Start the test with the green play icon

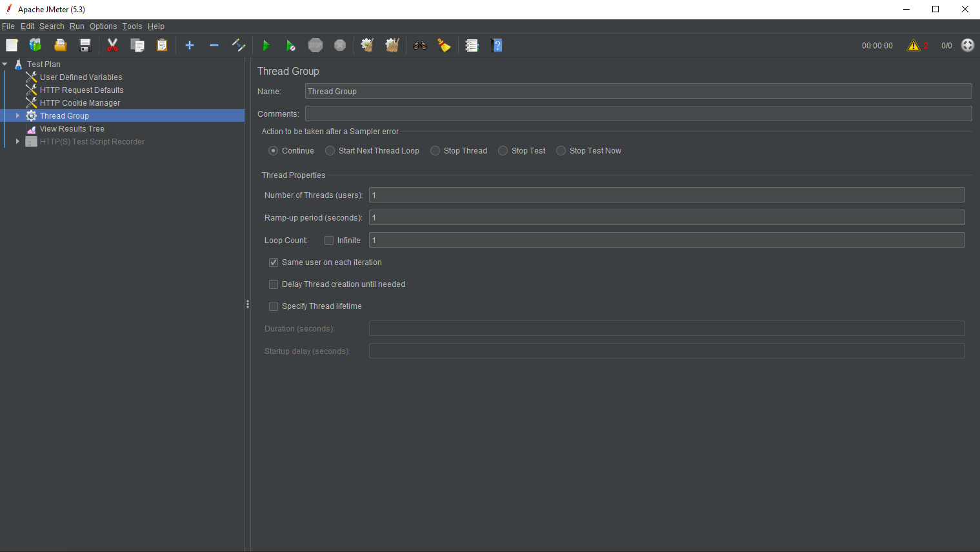click(x=266, y=45)
